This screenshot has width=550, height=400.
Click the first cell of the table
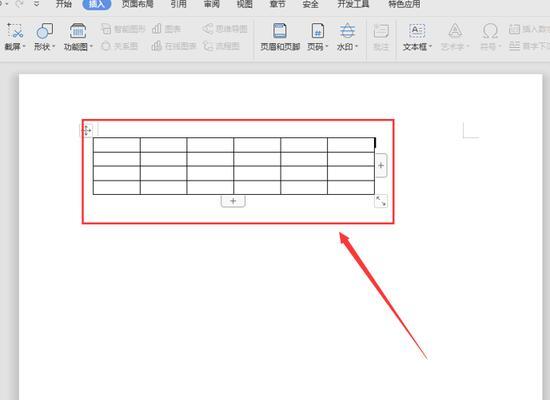[x=117, y=145]
